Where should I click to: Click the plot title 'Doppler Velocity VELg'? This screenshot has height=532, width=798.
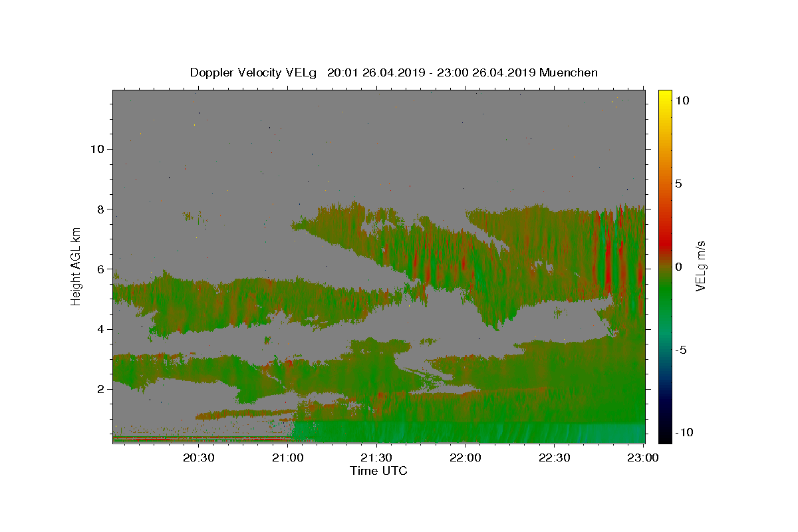pos(254,72)
